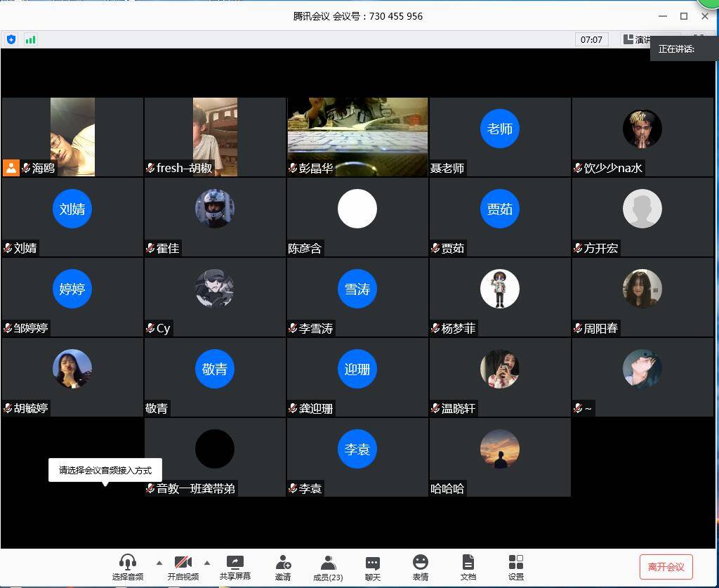Select 彭晶华's video tile

tap(357, 136)
